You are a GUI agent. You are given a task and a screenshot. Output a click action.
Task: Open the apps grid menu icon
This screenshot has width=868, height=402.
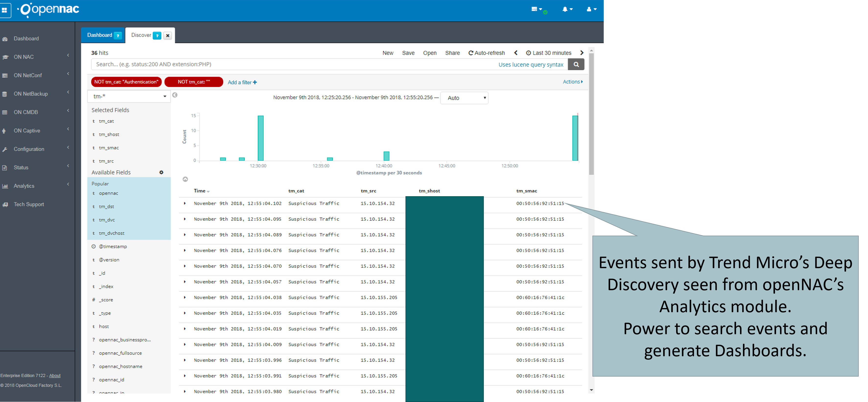(4, 10)
